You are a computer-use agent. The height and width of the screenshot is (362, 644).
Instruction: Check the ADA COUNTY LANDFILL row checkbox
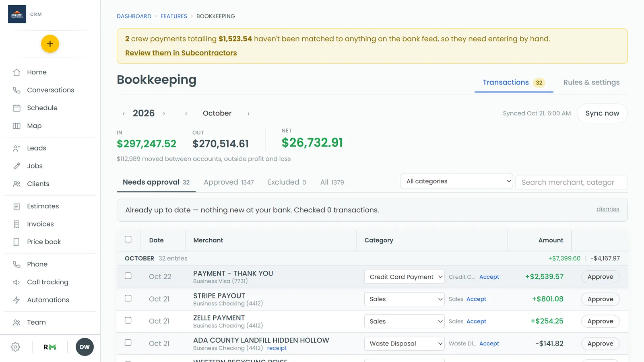pos(128,343)
